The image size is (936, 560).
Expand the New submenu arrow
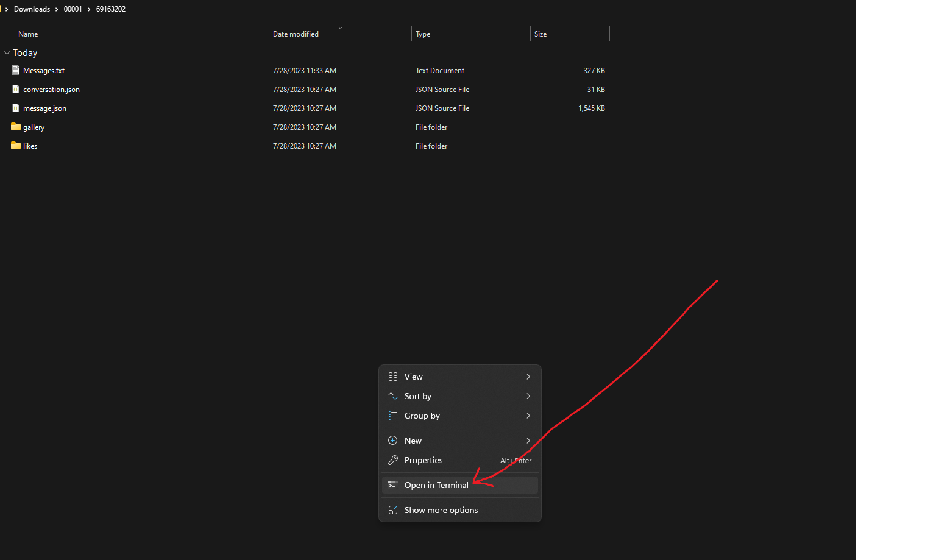click(x=528, y=441)
